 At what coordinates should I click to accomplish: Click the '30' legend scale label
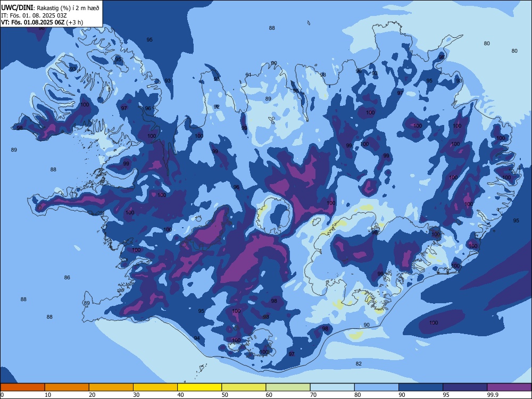(x=136, y=395)
